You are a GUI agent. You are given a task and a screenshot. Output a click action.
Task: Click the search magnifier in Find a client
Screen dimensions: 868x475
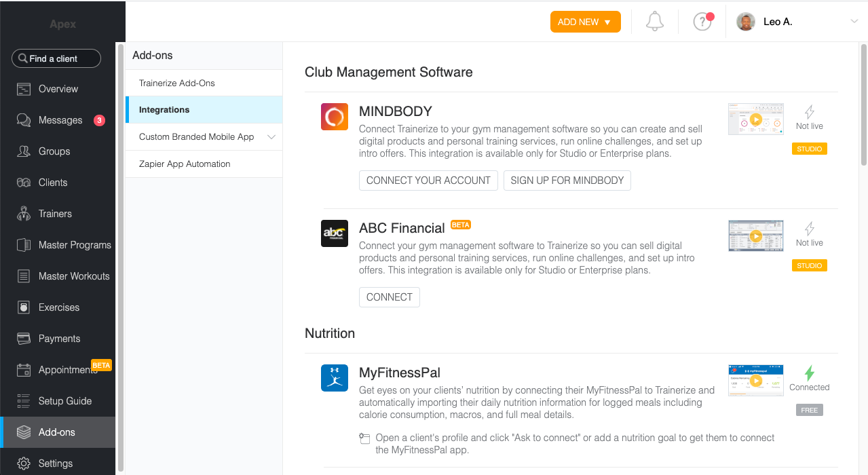point(23,58)
